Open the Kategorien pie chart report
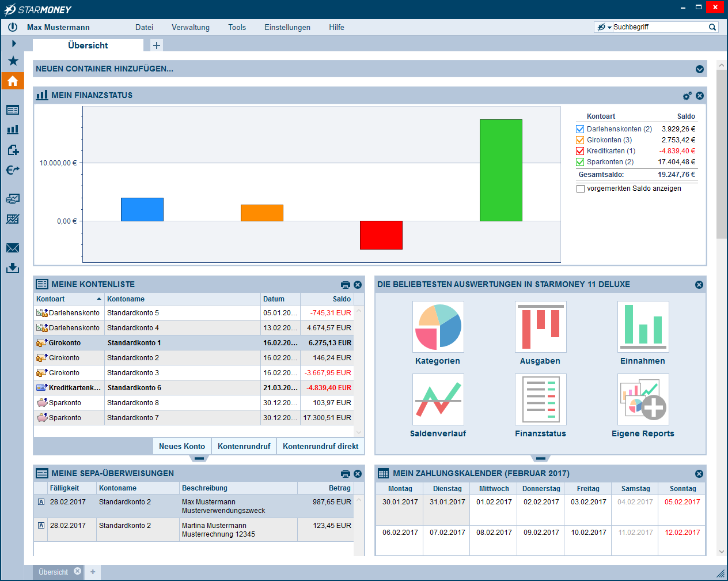This screenshot has height=581, width=728. point(438,327)
